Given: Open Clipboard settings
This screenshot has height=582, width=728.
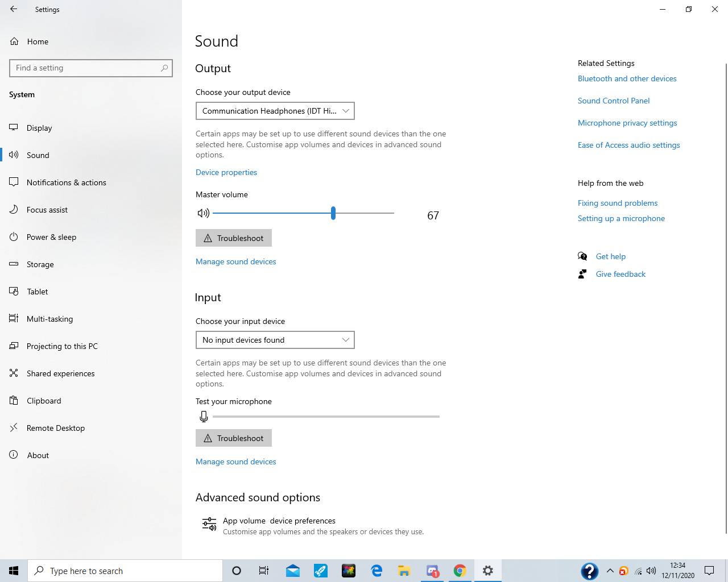Looking at the screenshot, I should coord(91,401).
